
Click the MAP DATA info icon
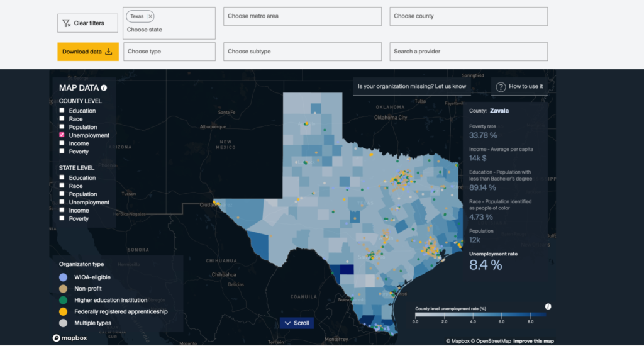coord(104,88)
